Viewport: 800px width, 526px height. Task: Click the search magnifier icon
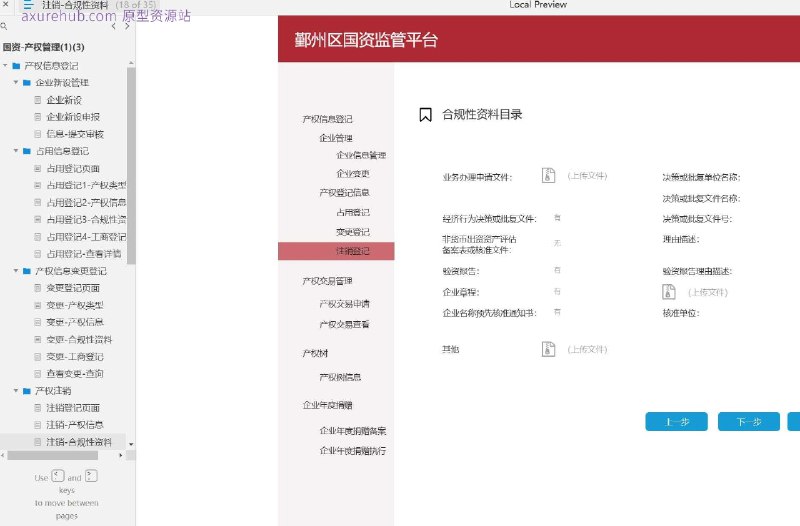pos(4,26)
